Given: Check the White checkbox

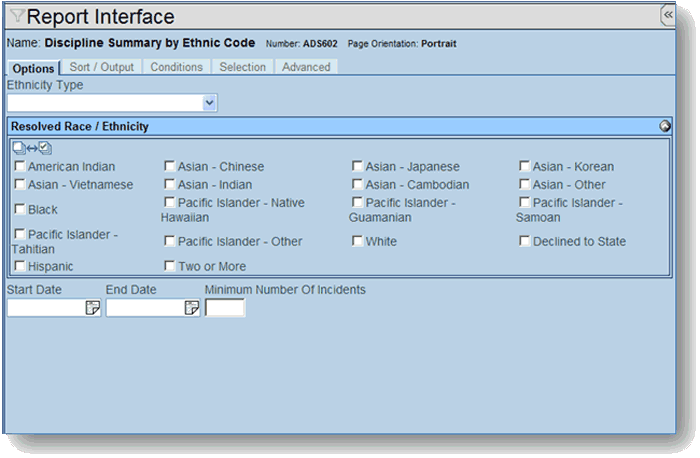Looking at the screenshot, I should click(357, 241).
